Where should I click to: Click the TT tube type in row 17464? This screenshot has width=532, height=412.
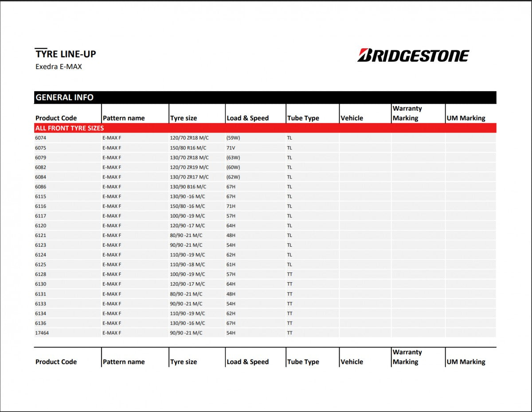[289, 333]
